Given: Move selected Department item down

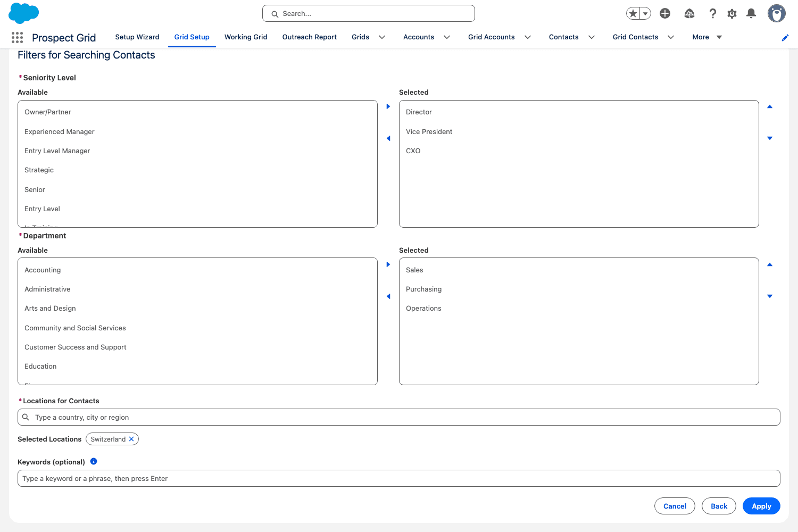Looking at the screenshot, I should [770, 296].
